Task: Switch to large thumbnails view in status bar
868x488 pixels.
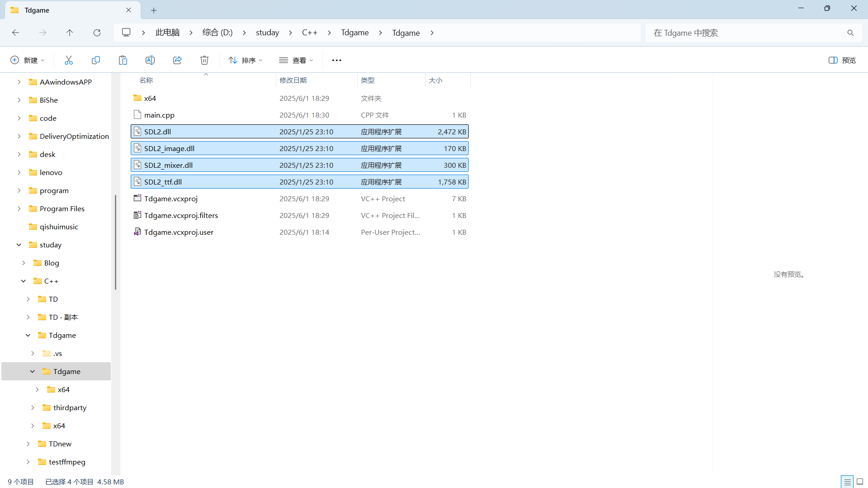Action: pyautogui.click(x=860, y=482)
